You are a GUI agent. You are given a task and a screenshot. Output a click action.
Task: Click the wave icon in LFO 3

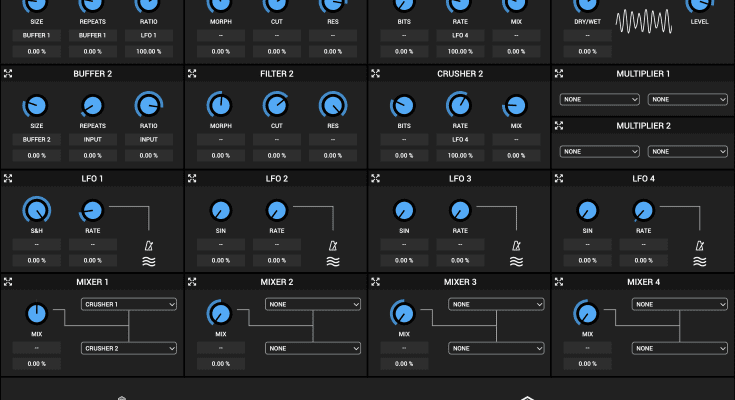point(516,261)
